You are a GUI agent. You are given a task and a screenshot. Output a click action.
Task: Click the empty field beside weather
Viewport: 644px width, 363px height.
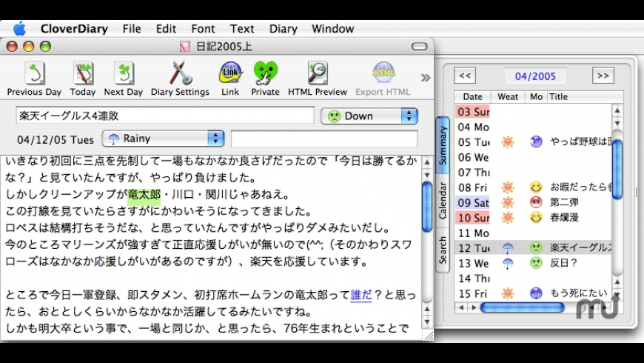coord(324,139)
